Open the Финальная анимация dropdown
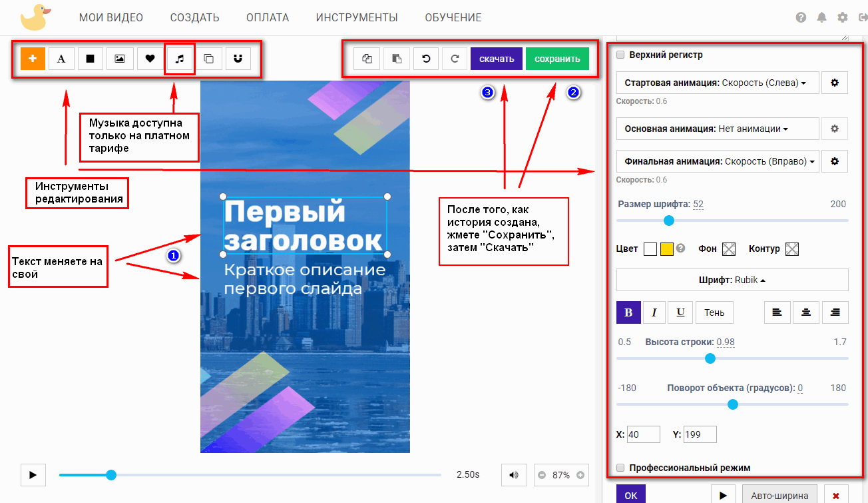This screenshot has height=503, width=868. point(718,161)
